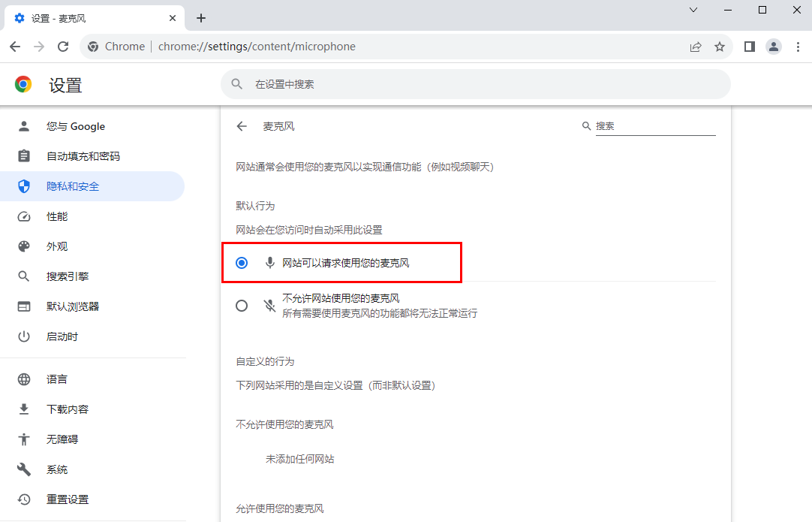
Task: Bookmark this page with the star icon
Action: 719,47
